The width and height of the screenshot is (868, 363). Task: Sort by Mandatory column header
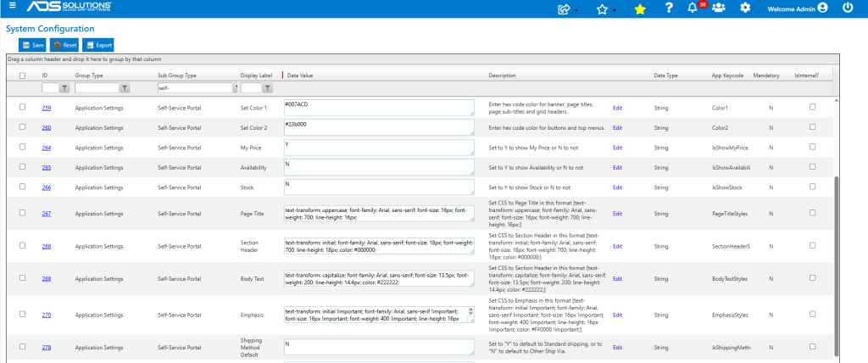coord(766,75)
